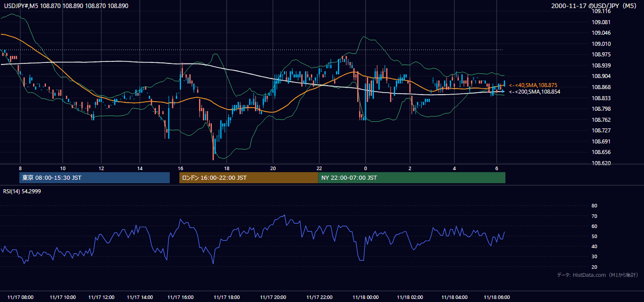Click the 108.904 price axis label

click(601, 76)
